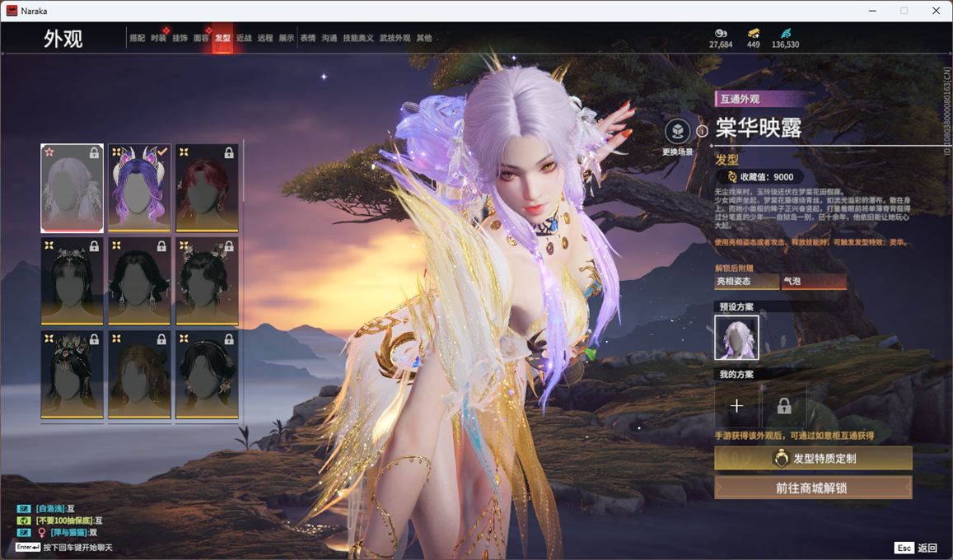
Task: Go to the 技能奥义 tab
Action: pyautogui.click(x=358, y=38)
